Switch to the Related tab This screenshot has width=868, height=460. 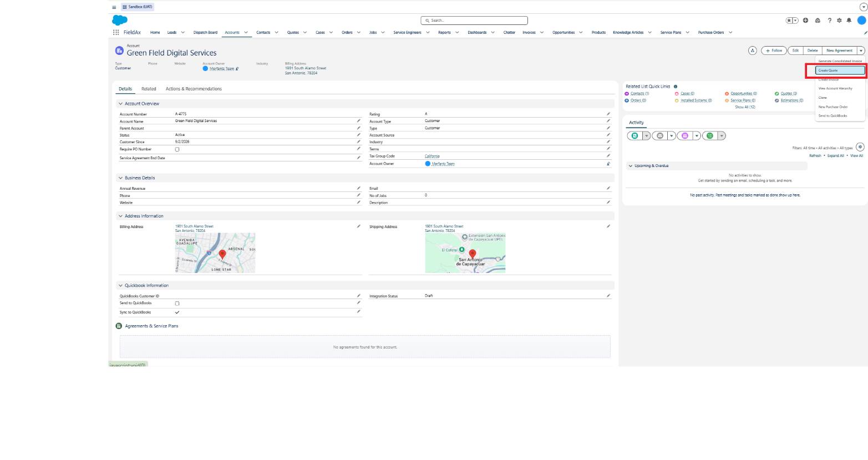tap(149, 89)
